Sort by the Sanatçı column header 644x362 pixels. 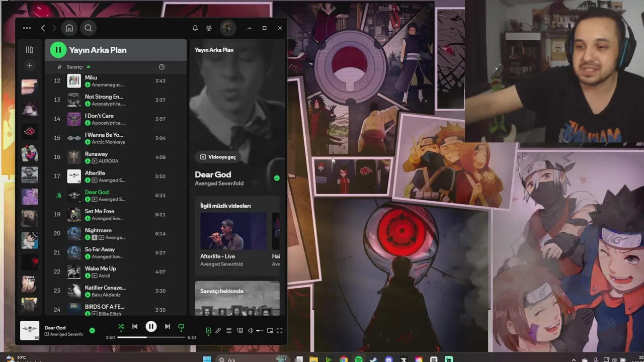(74, 67)
